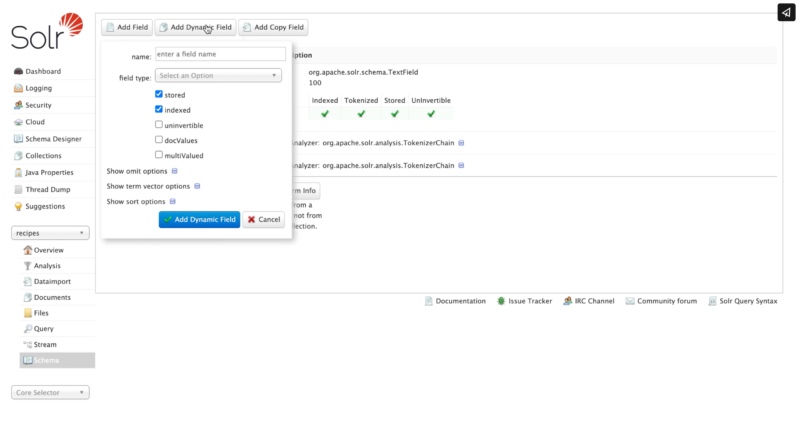Click the IRC Channel icon

(567, 301)
